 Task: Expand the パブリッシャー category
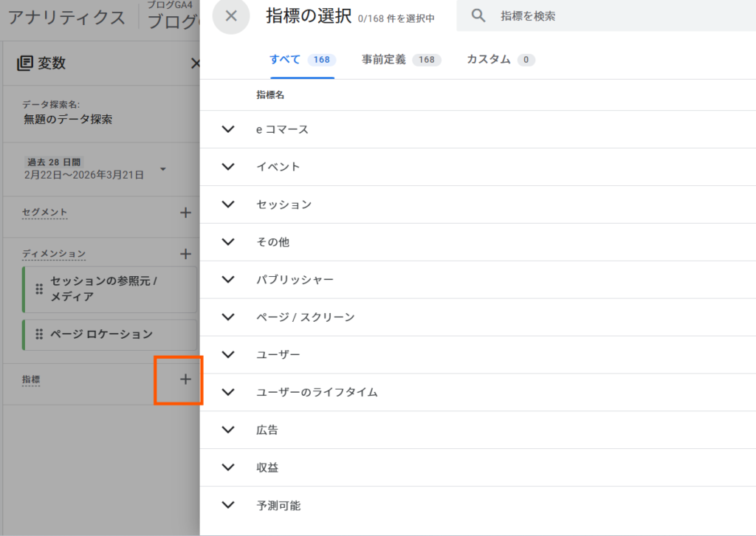point(228,280)
